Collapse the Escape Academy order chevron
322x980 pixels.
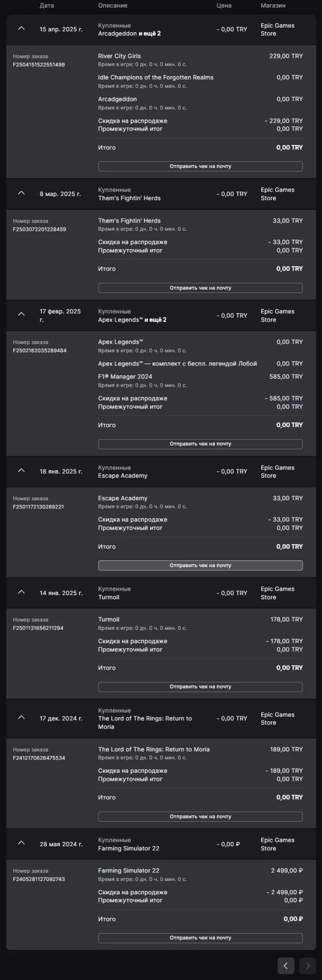(21, 471)
